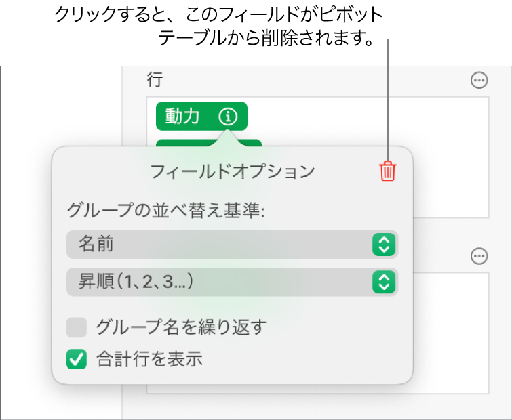Open the more options button beside 行

click(x=479, y=81)
